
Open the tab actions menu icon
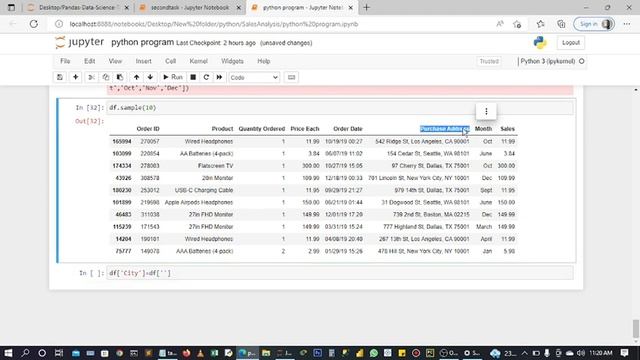[11, 7]
